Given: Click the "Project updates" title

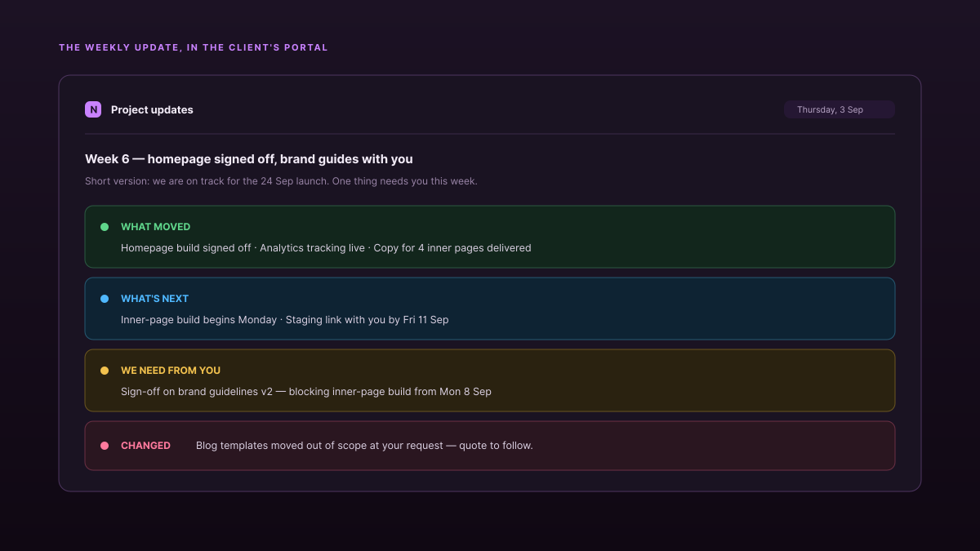Looking at the screenshot, I should [x=152, y=109].
